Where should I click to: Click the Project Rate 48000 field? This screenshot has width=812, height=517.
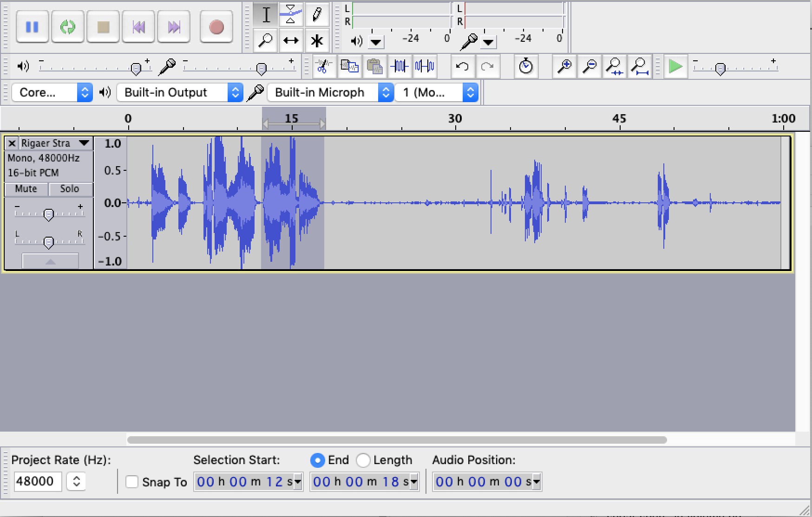38,481
